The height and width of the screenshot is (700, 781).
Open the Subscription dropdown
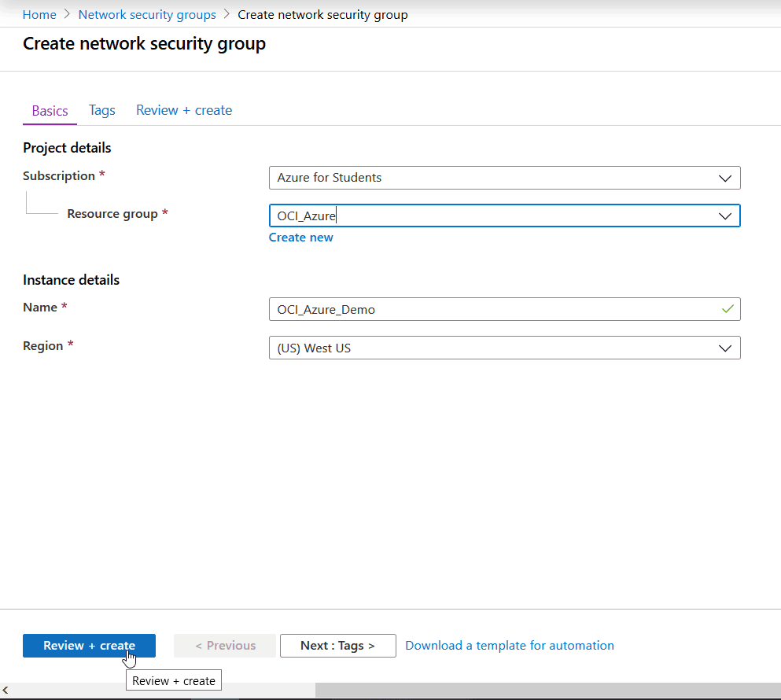[504, 178]
